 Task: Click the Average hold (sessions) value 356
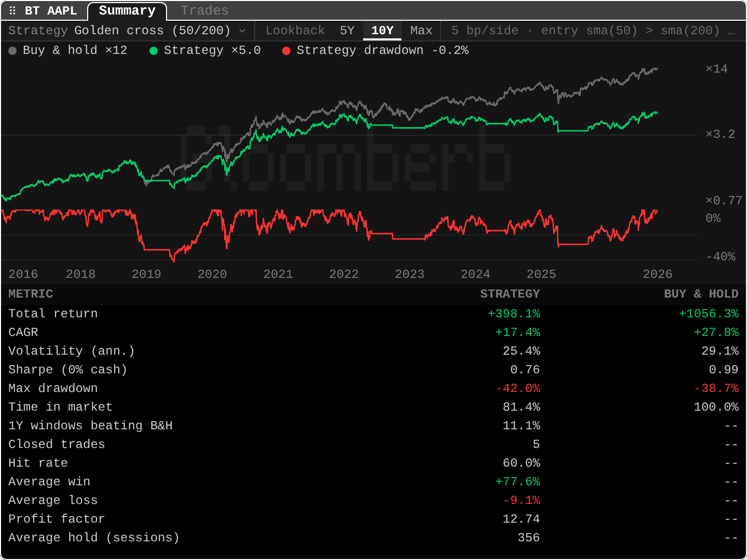pyautogui.click(x=529, y=538)
